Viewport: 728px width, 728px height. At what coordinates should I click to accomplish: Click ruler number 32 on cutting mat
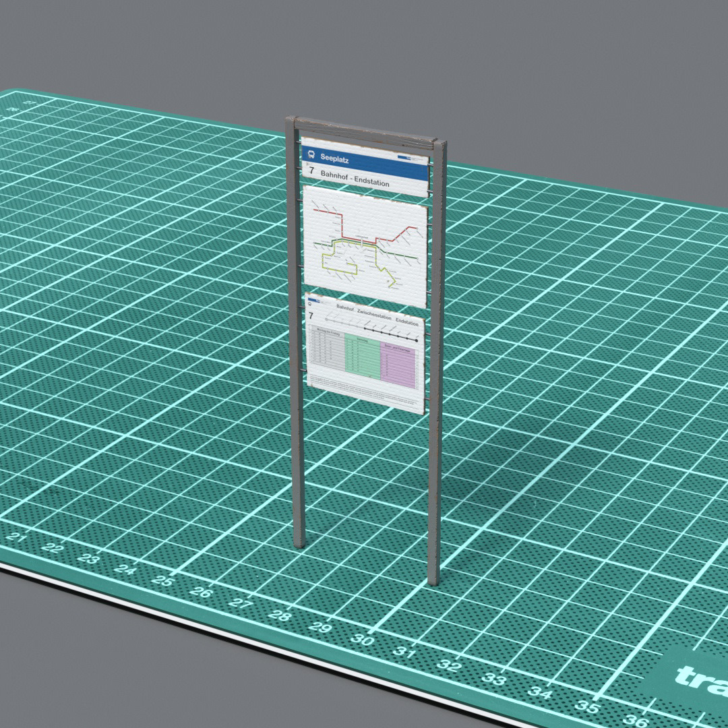[449, 665]
